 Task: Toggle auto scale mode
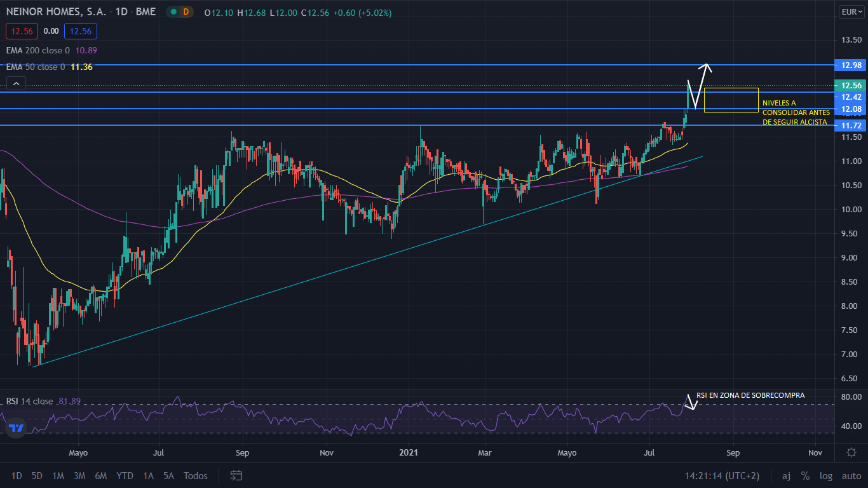[x=851, y=476]
